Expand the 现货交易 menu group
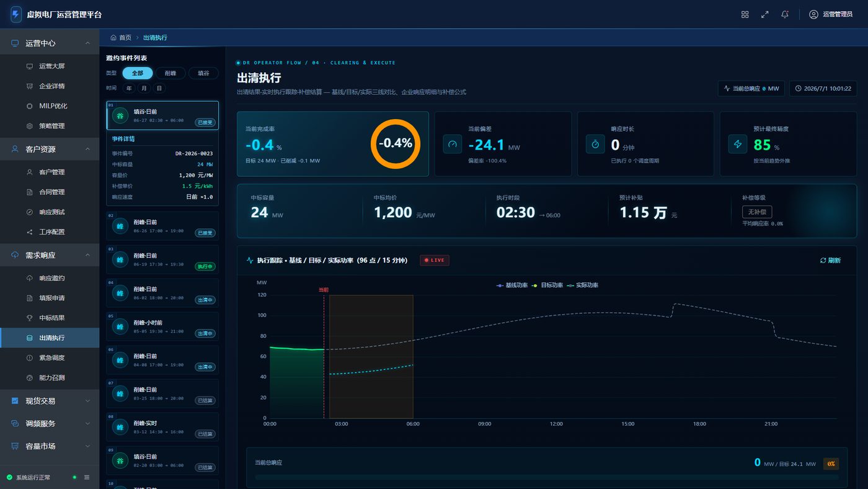 tap(50, 401)
